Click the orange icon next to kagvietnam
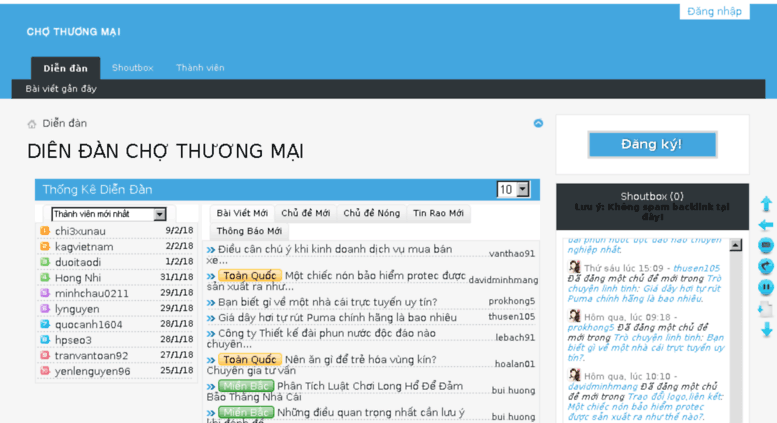This screenshot has width=777, height=423. tap(45, 246)
